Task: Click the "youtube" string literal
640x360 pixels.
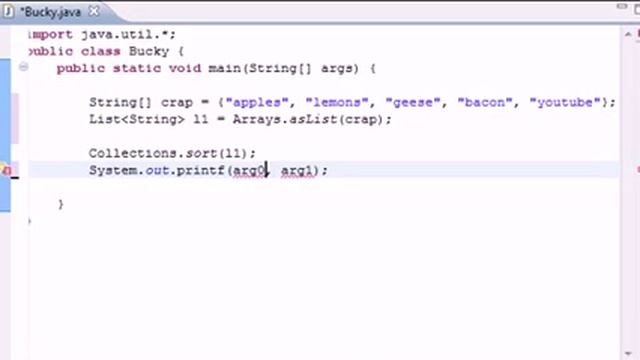Action: click(x=565, y=102)
